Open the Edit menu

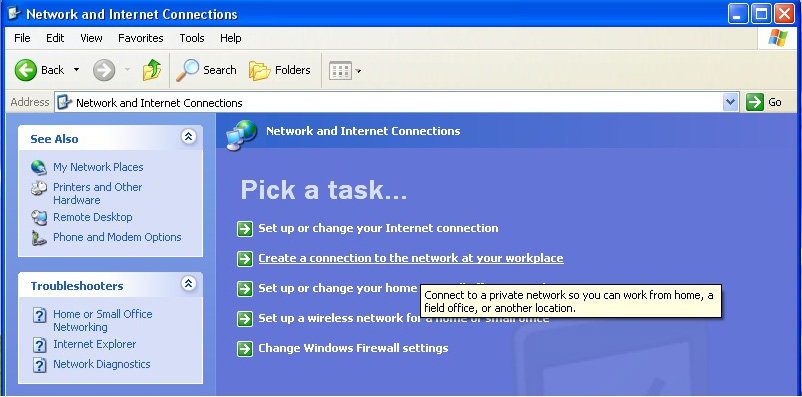click(55, 38)
